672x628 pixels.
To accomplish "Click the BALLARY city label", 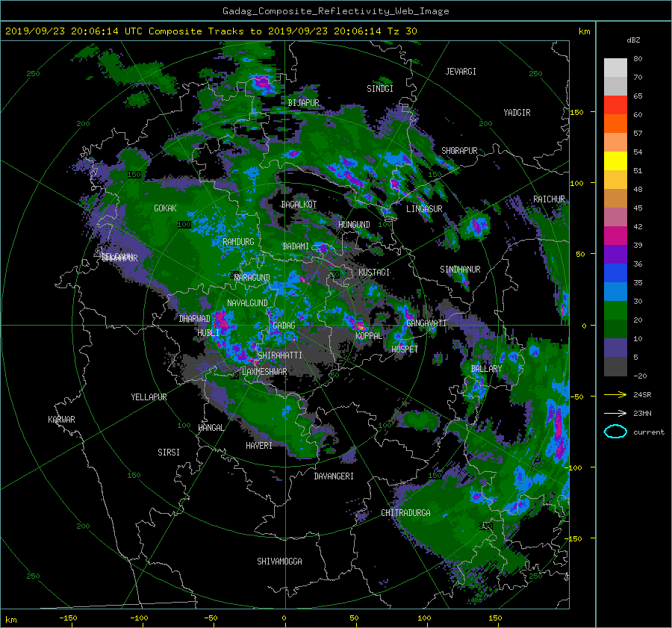I will (486, 369).
